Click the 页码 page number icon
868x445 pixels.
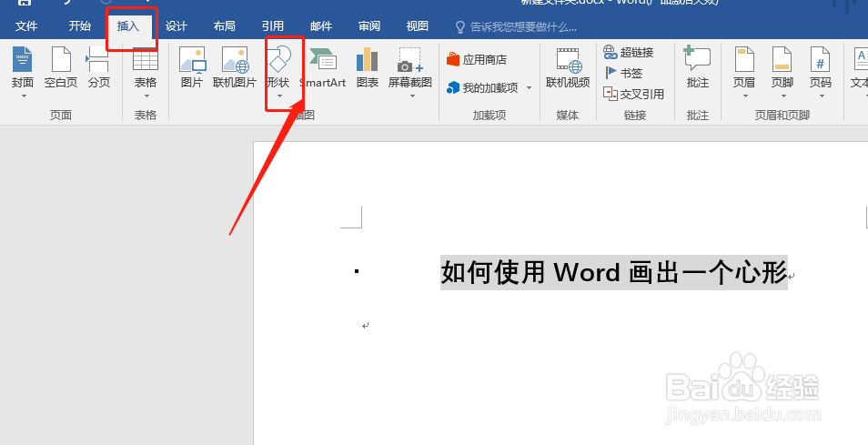click(821, 60)
